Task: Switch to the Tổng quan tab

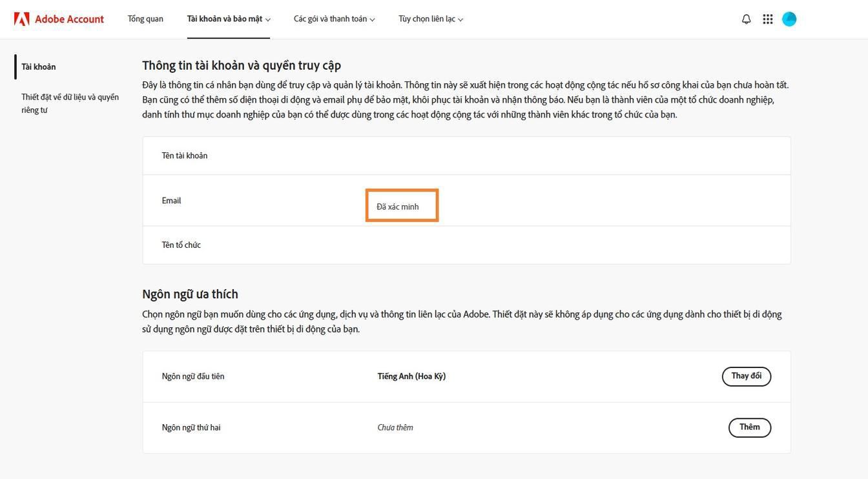Action: (145, 19)
